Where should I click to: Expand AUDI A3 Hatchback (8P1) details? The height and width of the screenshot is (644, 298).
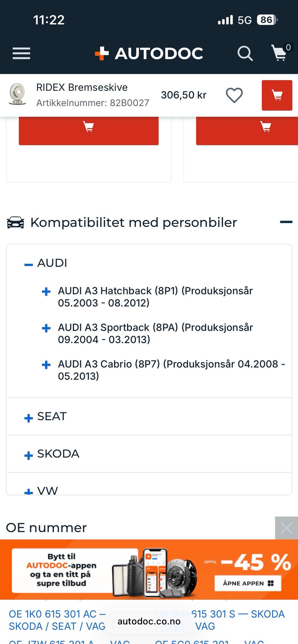[46, 291]
